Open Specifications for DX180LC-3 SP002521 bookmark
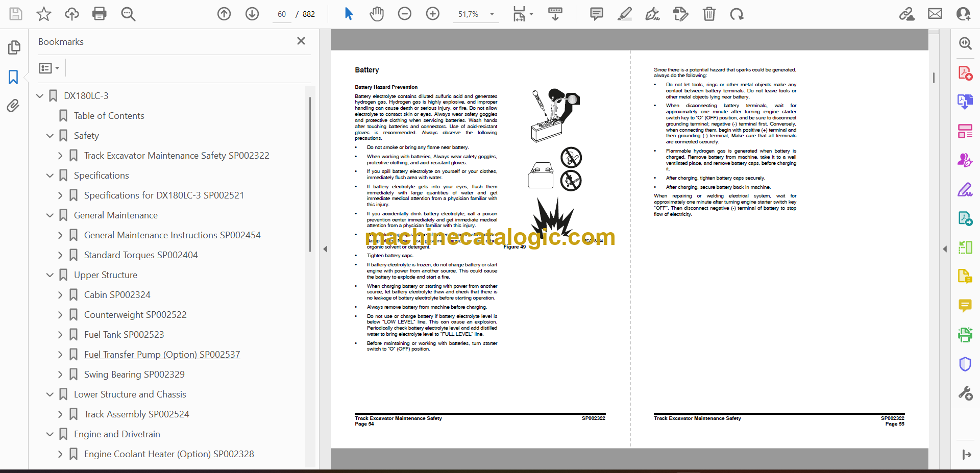The height and width of the screenshot is (473, 980). [164, 195]
